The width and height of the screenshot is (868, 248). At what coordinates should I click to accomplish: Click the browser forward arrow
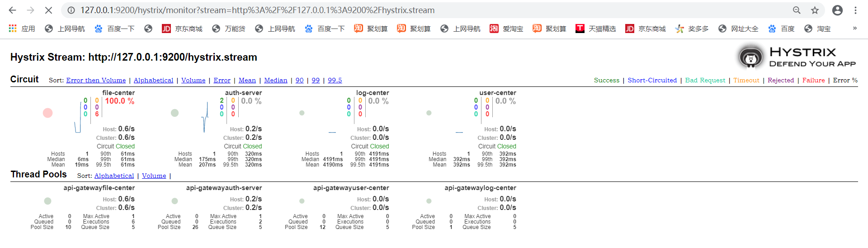click(x=30, y=10)
